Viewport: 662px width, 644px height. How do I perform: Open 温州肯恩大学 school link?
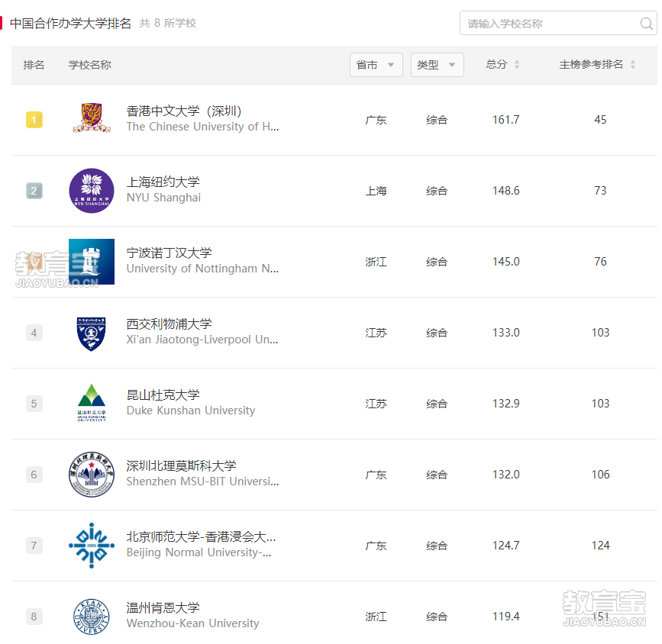coord(163,607)
